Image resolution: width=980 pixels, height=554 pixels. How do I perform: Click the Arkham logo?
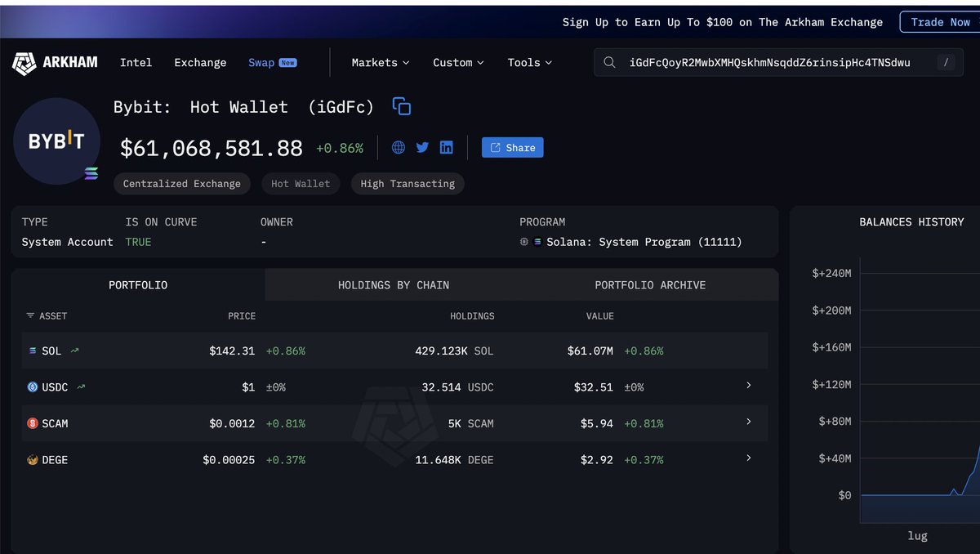click(55, 62)
